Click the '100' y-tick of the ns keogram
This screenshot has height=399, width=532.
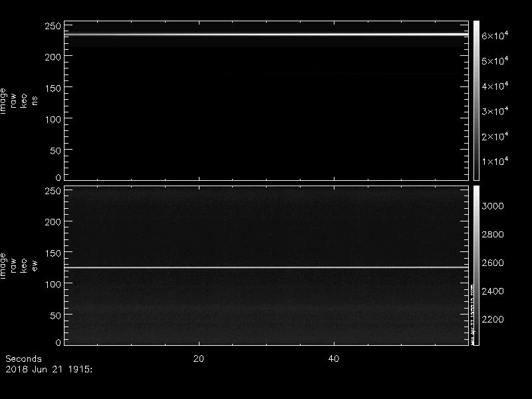[53, 120]
